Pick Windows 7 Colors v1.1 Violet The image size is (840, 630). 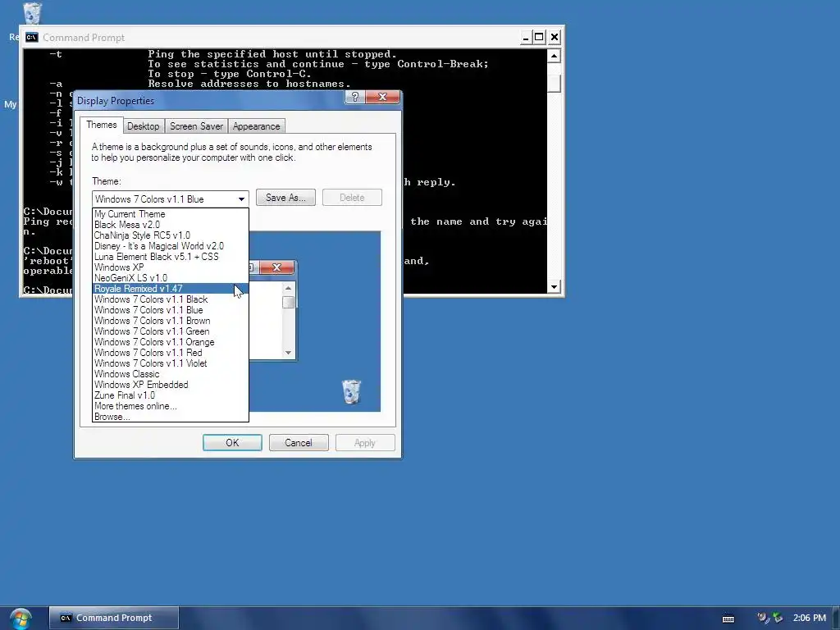point(171,363)
